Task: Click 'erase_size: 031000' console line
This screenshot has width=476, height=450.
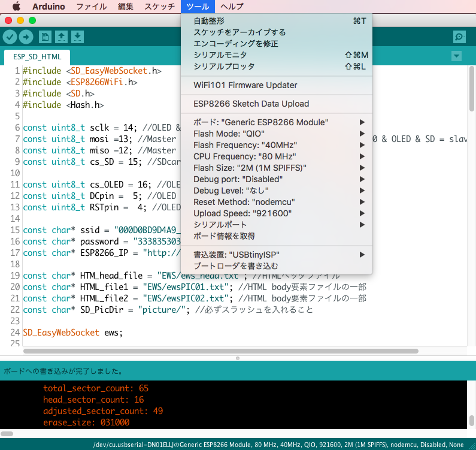Action: (x=86, y=422)
